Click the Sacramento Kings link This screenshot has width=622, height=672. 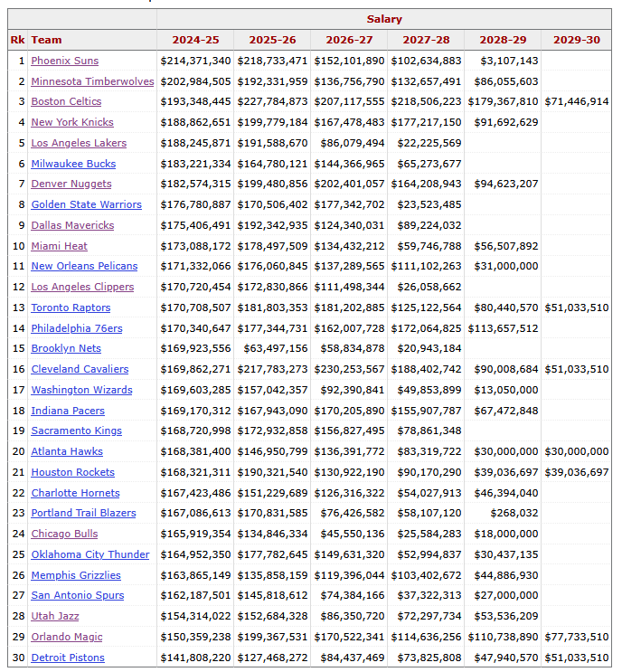click(x=77, y=431)
